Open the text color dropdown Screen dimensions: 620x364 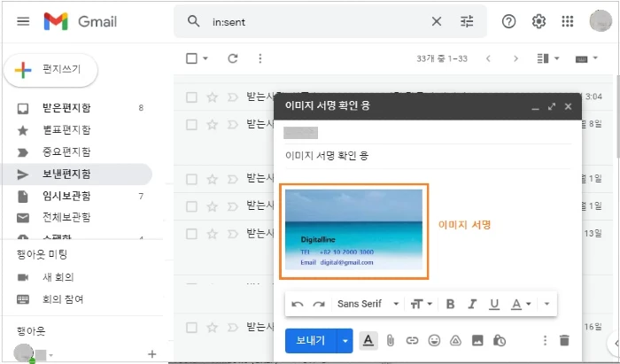(521, 304)
